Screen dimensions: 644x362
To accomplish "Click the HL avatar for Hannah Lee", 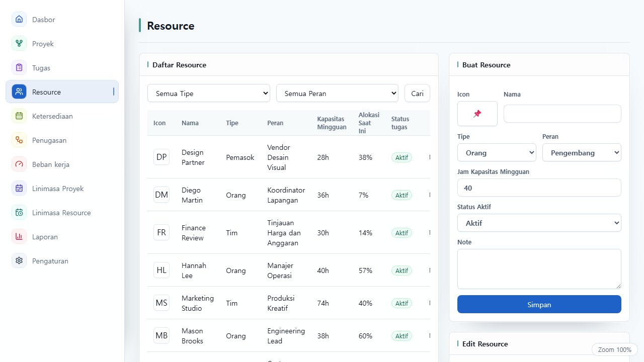I will [162, 270].
